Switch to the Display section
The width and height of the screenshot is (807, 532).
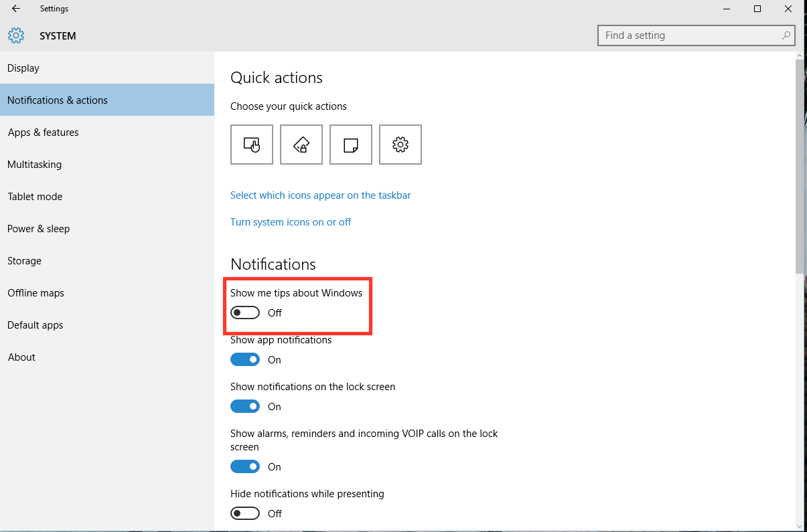23,68
